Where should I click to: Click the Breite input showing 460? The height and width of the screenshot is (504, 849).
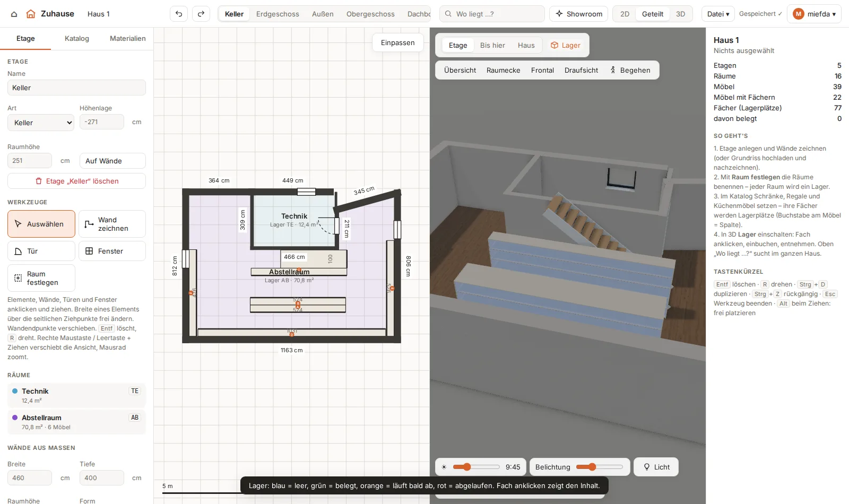pos(30,477)
